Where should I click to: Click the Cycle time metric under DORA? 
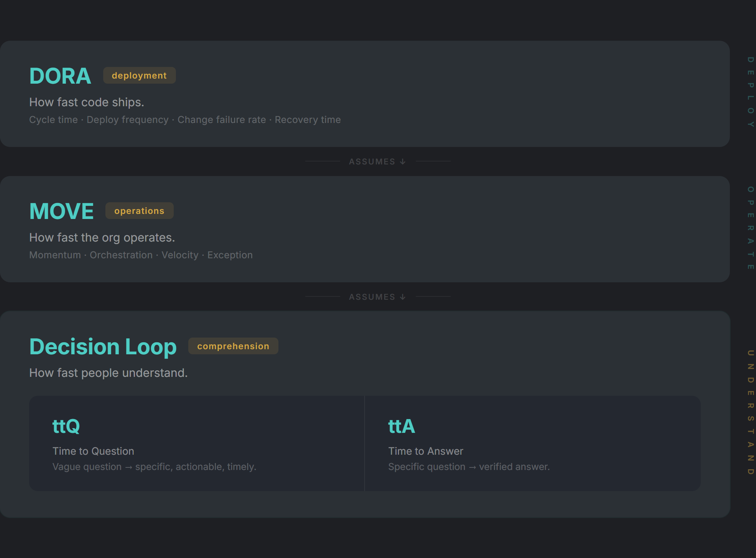coord(53,119)
